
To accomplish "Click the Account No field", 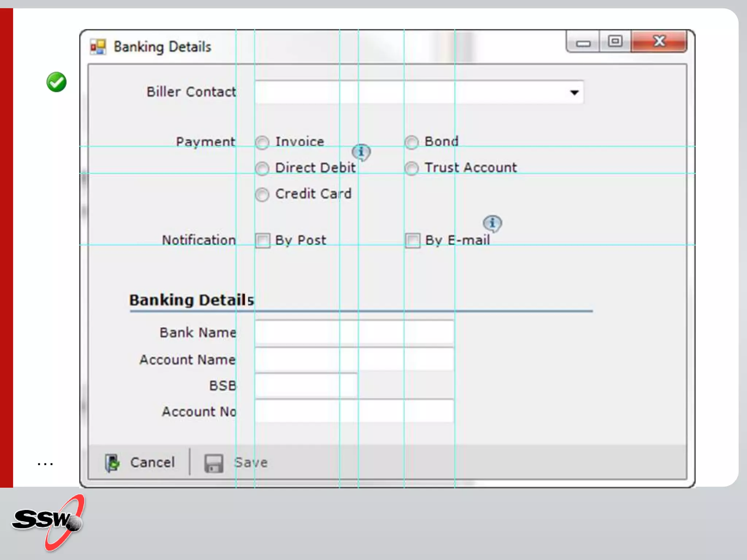I will 354,411.
